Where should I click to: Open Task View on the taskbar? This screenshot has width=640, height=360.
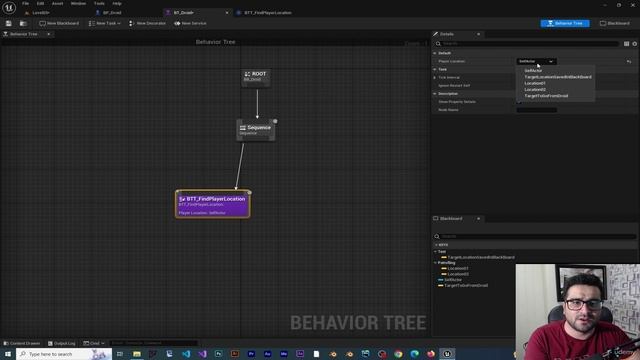(x=120, y=354)
